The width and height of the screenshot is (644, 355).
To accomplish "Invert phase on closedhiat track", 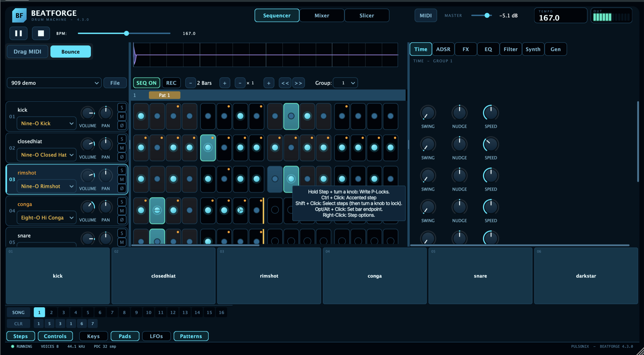I will [122, 157].
